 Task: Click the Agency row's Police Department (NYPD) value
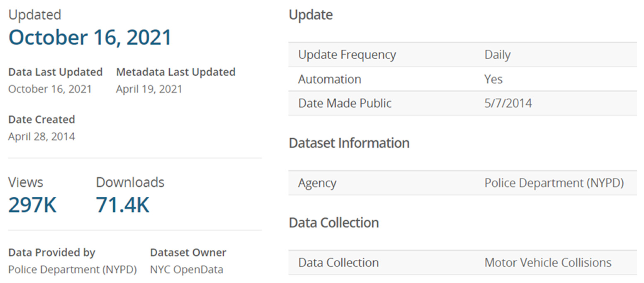[554, 183]
